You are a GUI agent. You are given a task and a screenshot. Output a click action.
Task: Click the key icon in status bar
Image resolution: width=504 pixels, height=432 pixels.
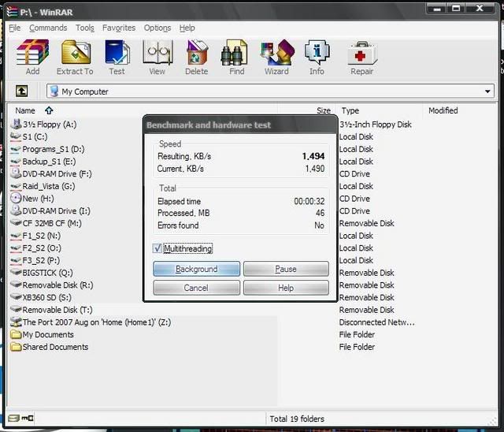click(28, 418)
